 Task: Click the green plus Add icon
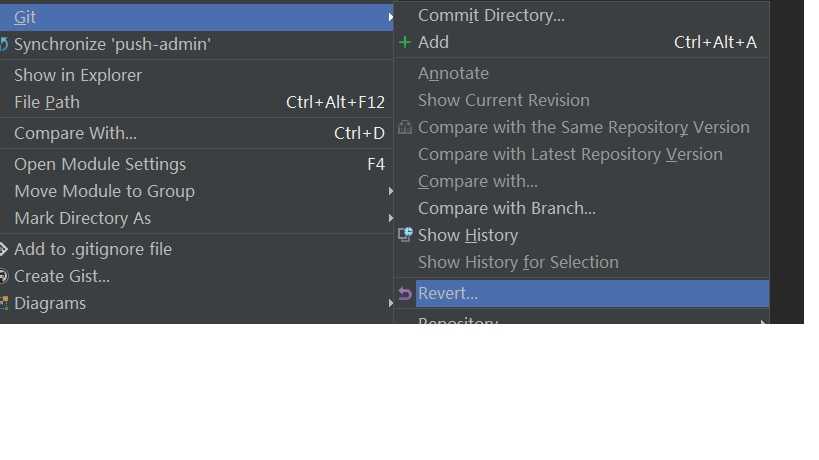click(405, 42)
